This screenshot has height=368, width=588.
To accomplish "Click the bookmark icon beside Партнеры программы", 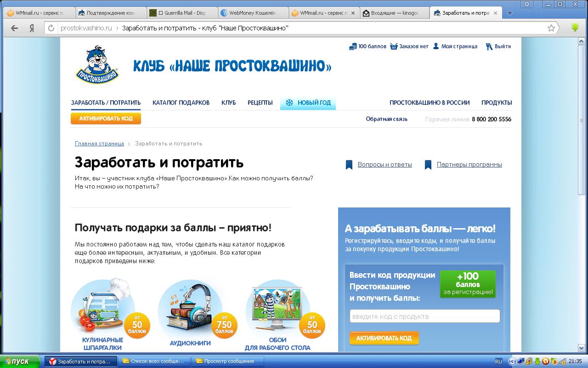I will click(x=428, y=165).
